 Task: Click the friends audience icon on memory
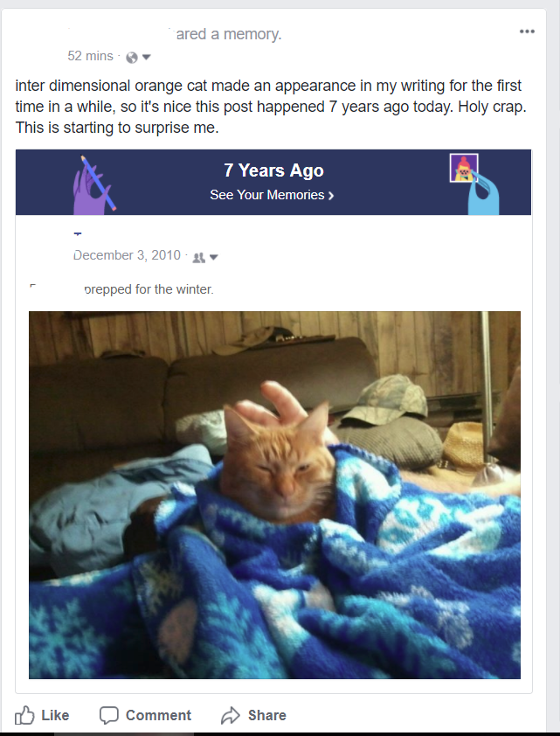coord(199,257)
